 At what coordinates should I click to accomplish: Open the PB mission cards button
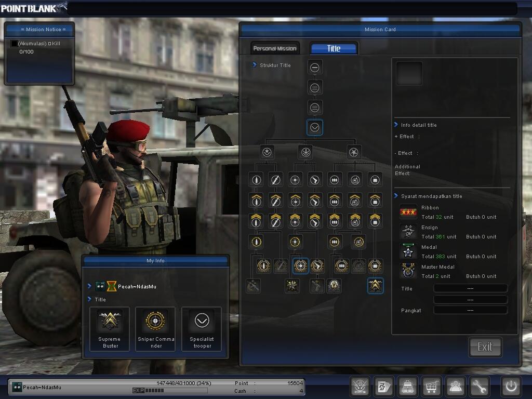(x=384, y=386)
